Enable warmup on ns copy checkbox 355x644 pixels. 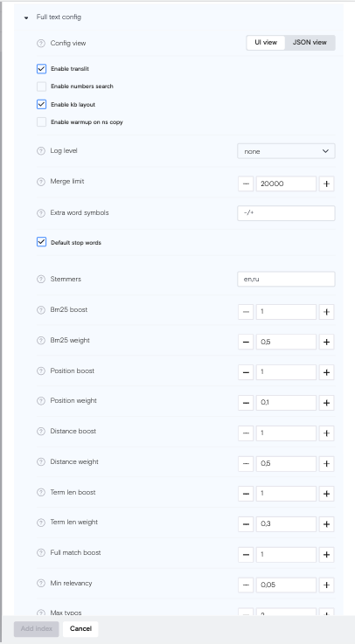click(x=41, y=122)
